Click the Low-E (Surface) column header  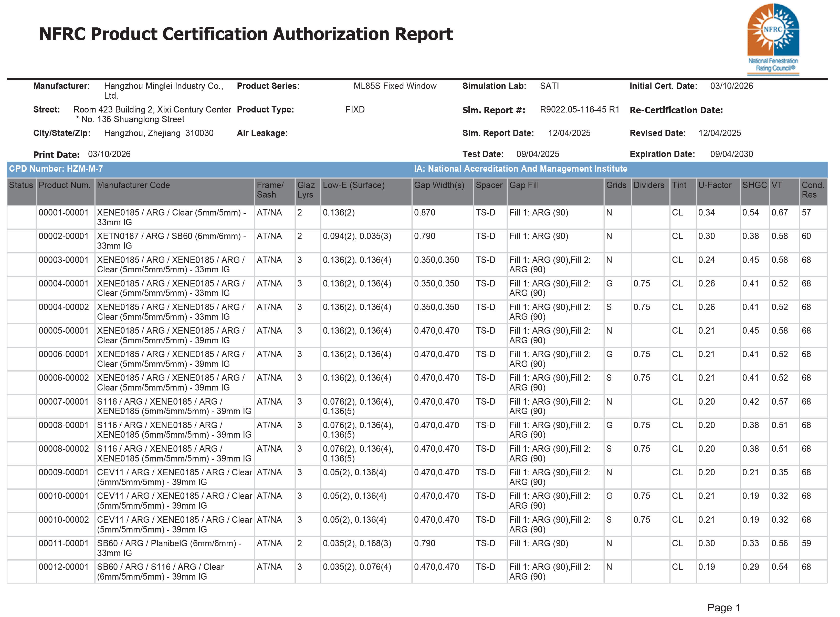point(353,185)
